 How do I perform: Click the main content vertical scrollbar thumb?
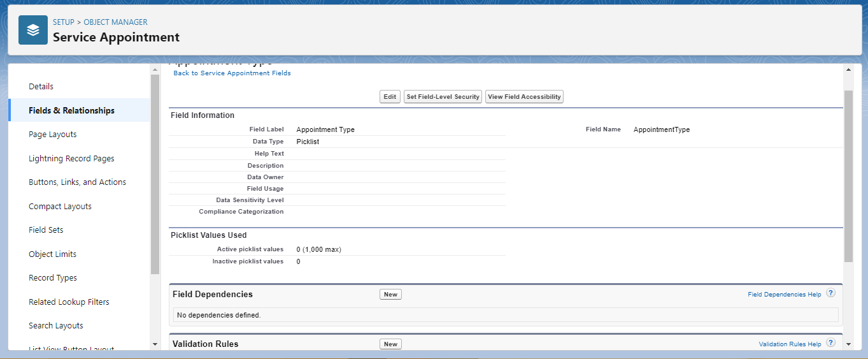[x=848, y=176]
